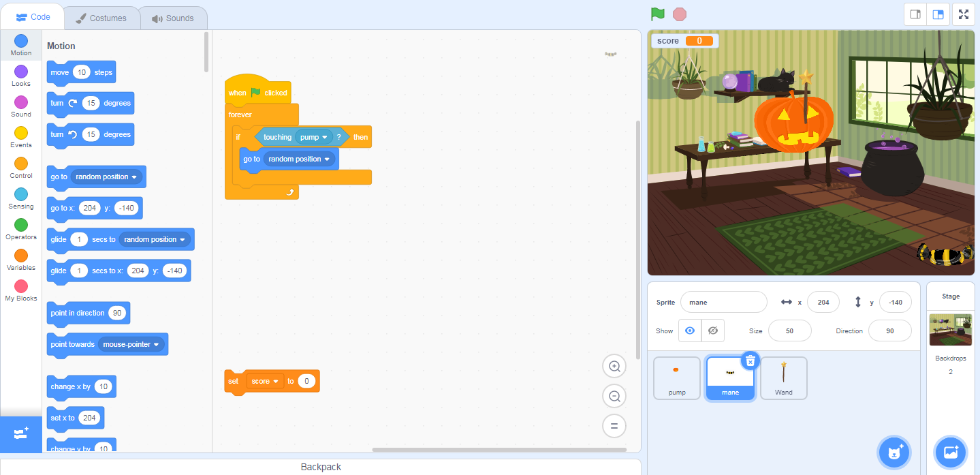Screen dimensions: 980x475
Task: Select the pump sprite thumbnail
Action: (x=677, y=378)
